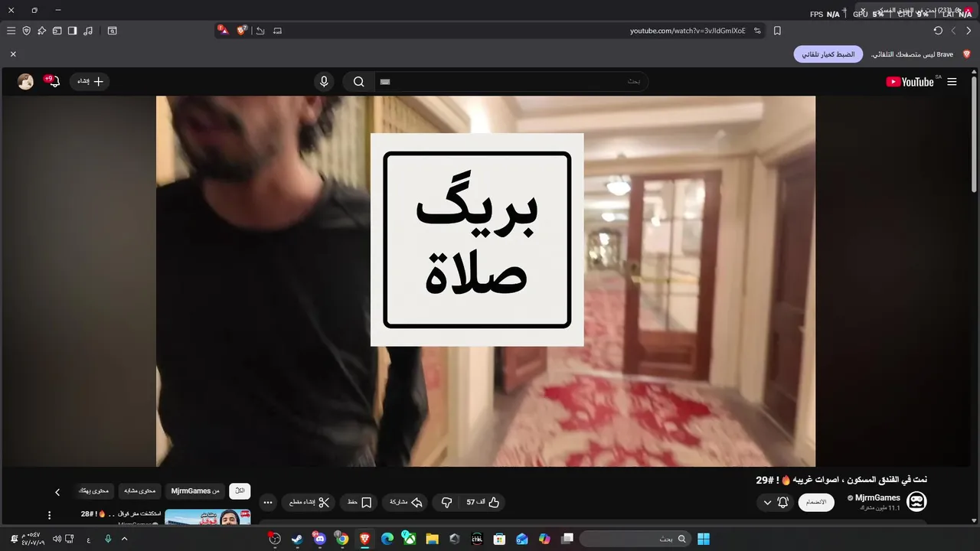Viewport: 980px width, 551px height.
Task: Click the tab search icon in toolbar
Action: coord(112,31)
